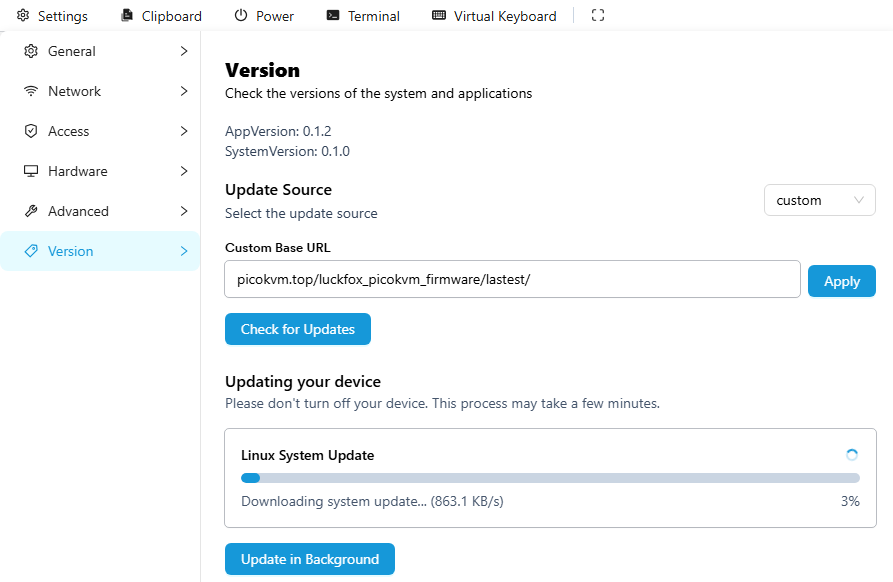893x582 pixels.
Task: Expand the General section chevron
Action: click(x=184, y=51)
